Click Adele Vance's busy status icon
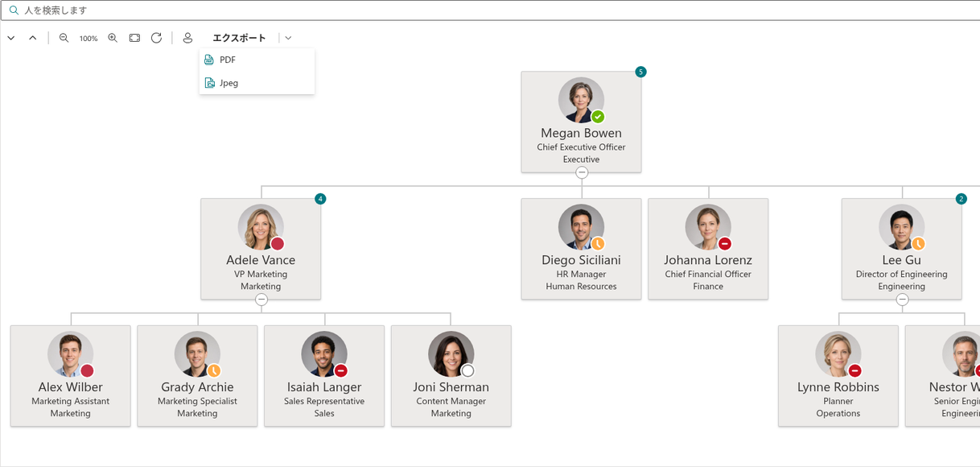Viewport: 980px width, 467px height. 278,244
